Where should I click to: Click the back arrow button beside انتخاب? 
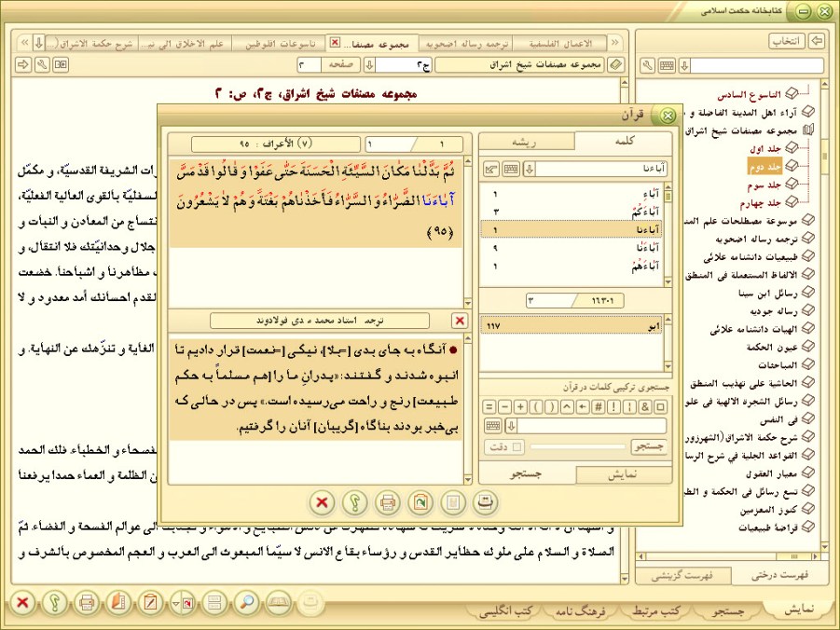[x=817, y=41]
